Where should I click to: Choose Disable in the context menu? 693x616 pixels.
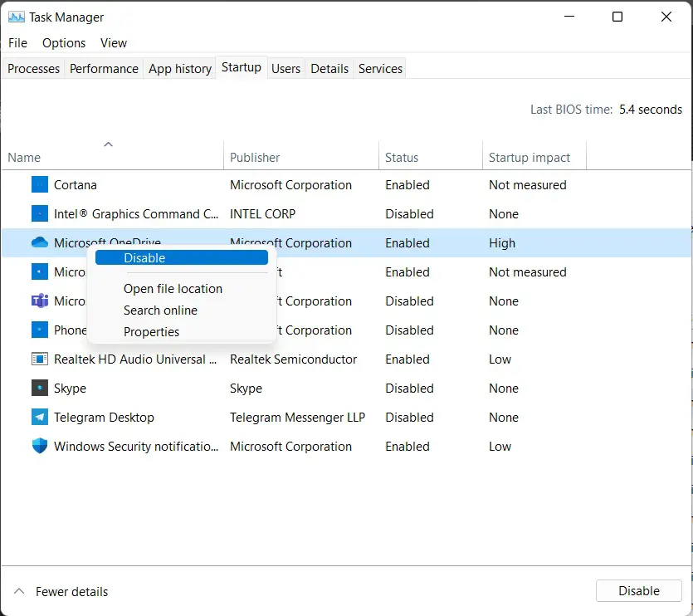[x=182, y=258]
